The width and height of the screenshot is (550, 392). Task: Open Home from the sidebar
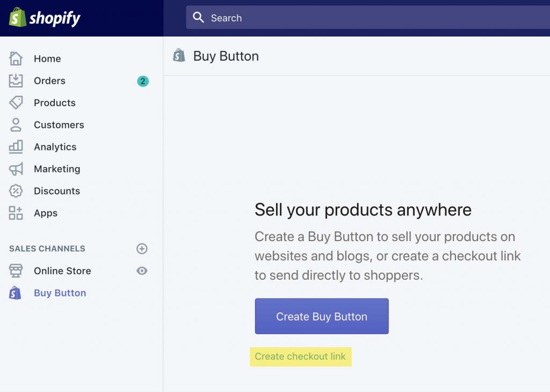47,59
